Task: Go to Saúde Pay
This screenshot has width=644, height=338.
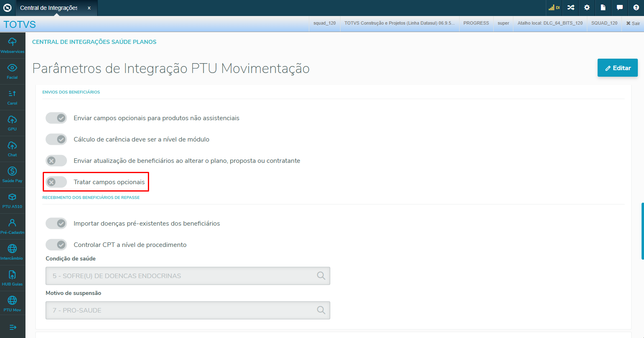Action: click(12, 175)
